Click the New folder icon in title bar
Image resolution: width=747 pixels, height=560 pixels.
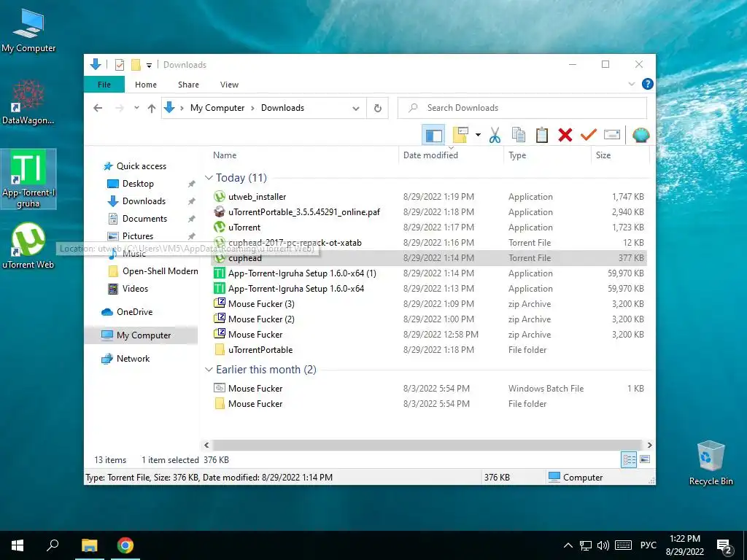pyautogui.click(x=136, y=65)
